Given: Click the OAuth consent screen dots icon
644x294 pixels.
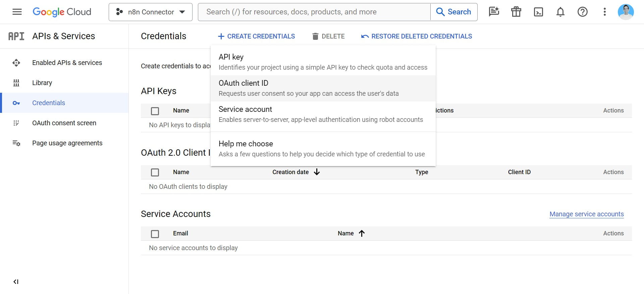Looking at the screenshot, I should tap(16, 123).
